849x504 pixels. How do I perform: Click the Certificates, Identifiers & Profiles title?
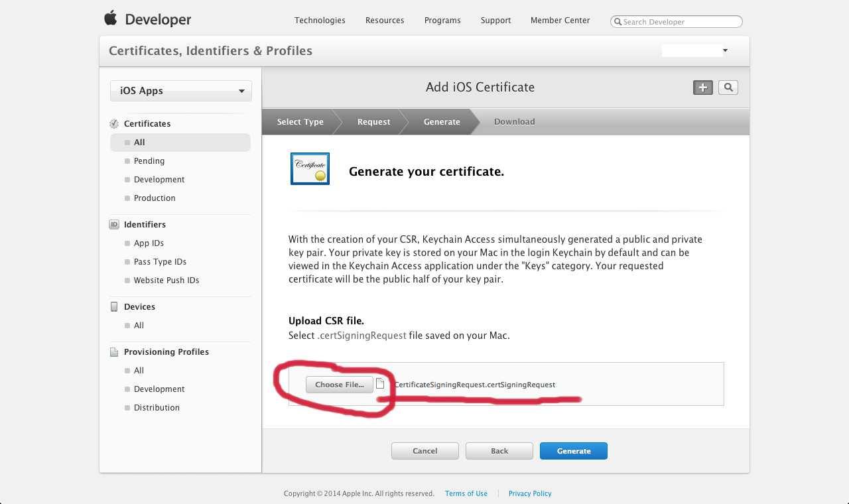(210, 51)
